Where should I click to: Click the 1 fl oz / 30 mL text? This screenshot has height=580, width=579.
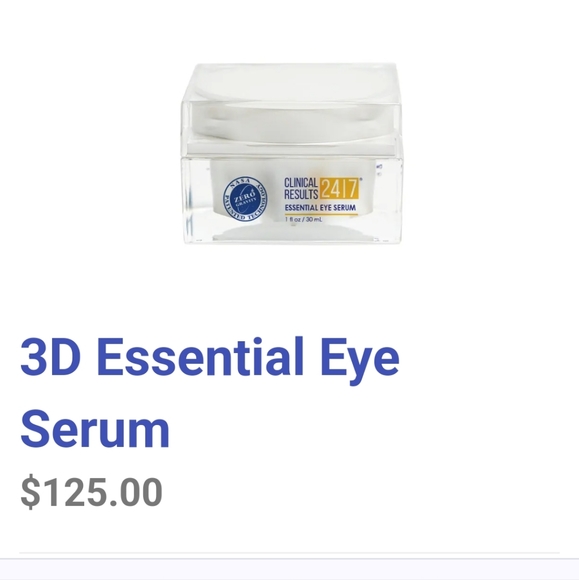[304, 219]
